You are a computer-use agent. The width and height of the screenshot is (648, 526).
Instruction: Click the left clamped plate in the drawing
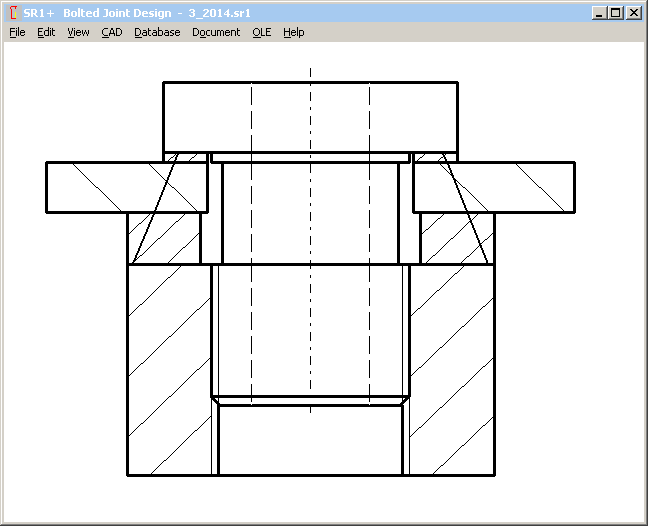100,187
